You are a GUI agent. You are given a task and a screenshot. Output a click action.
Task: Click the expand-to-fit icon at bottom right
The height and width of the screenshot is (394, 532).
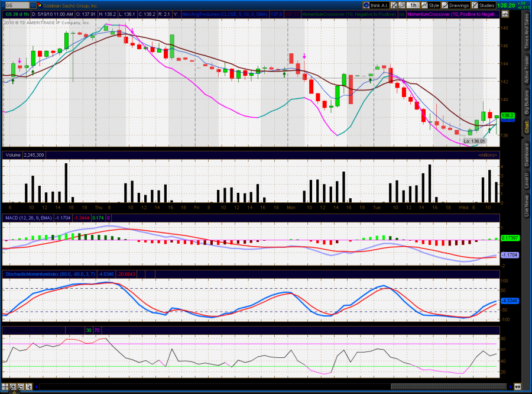pos(517,386)
